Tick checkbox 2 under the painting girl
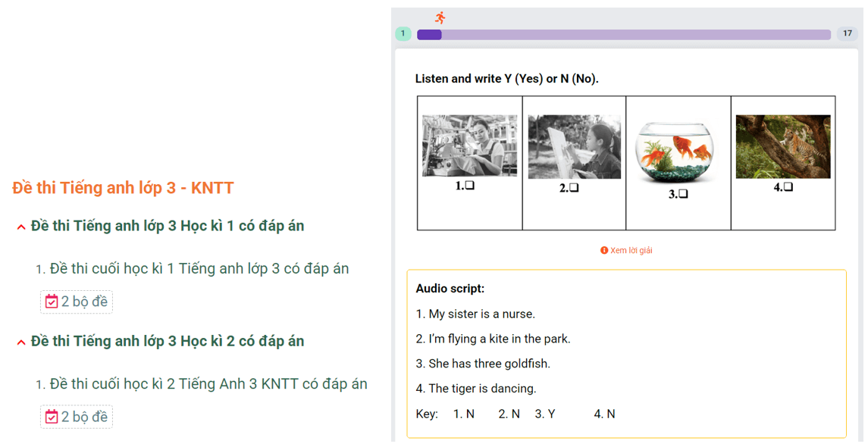 [574, 188]
